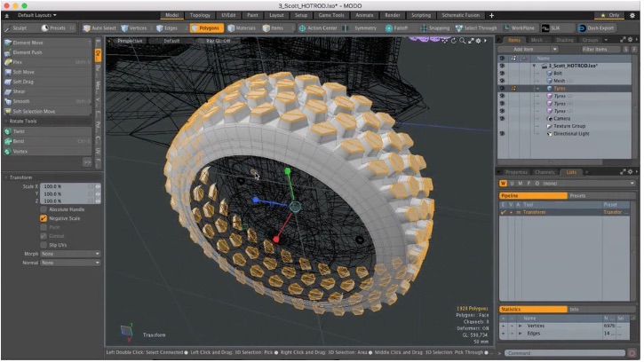Choose the Vortex tool
This screenshot has width=644, height=362.
(47, 152)
